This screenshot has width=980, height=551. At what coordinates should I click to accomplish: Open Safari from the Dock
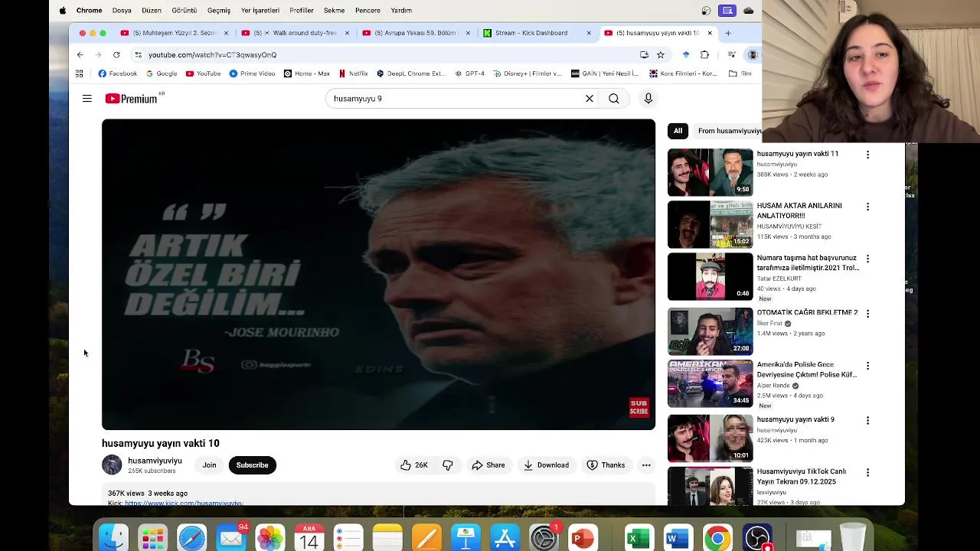click(x=191, y=537)
